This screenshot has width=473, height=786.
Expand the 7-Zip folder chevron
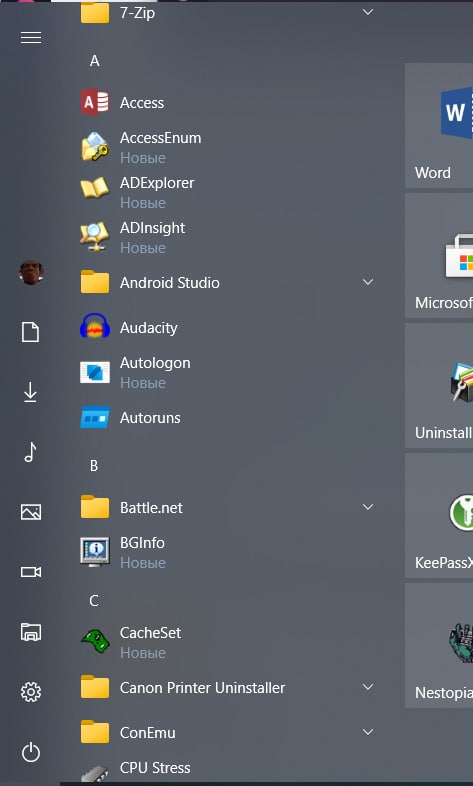[368, 12]
